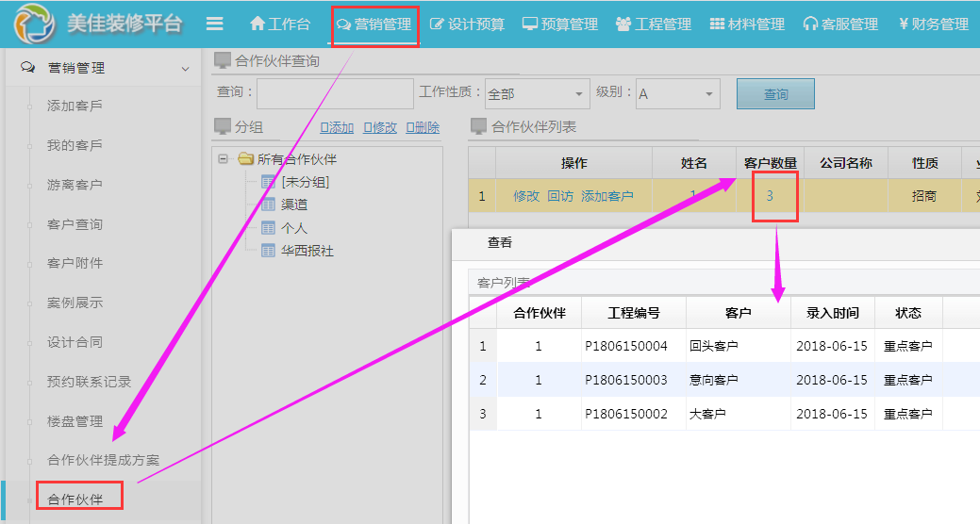Click the 添加 group link
Image resolution: width=980 pixels, height=524 pixels.
[x=337, y=127]
